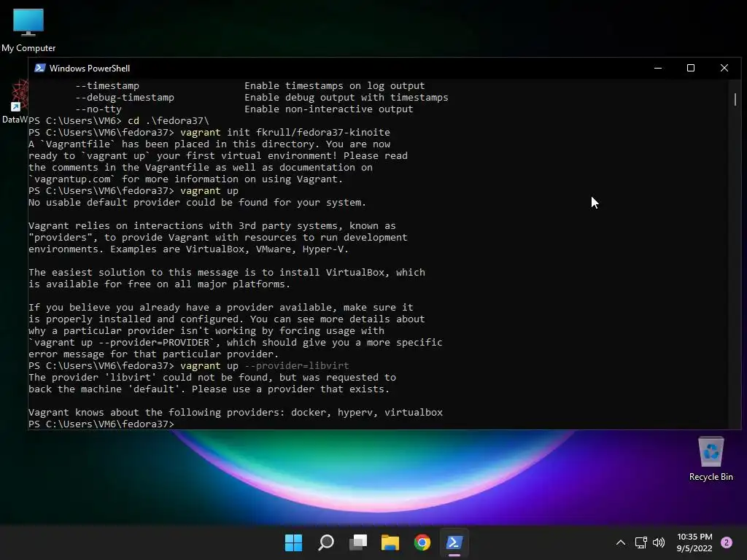Image resolution: width=747 pixels, height=560 pixels.
Task: Click the last empty PS prompt line
Action: 101,424
